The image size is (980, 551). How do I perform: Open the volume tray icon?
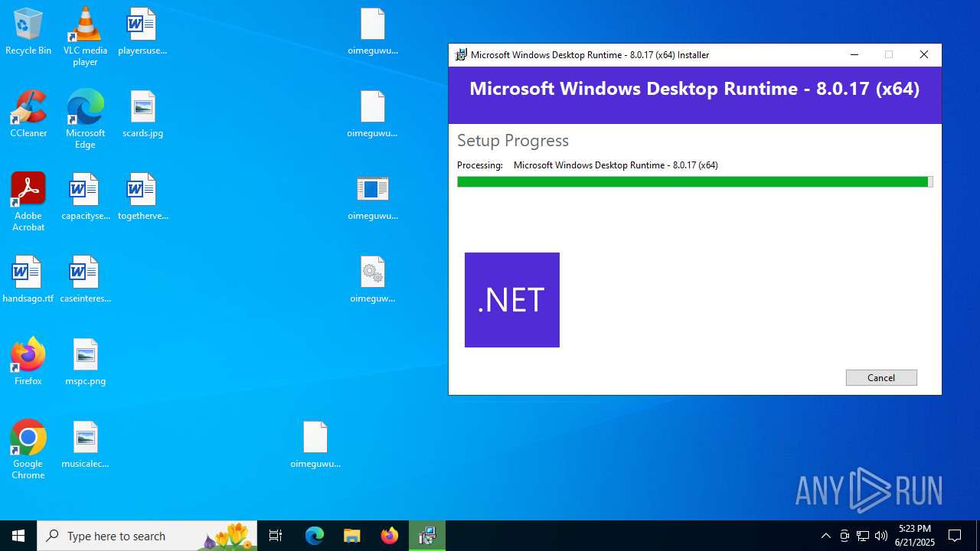click(881, 536)
